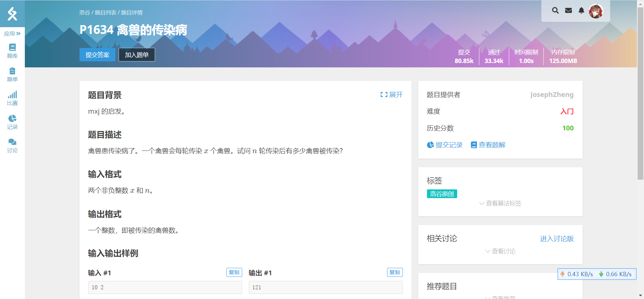Click the 标签 heading
This screenshot has height=299, width=644.
coord(434,181)
